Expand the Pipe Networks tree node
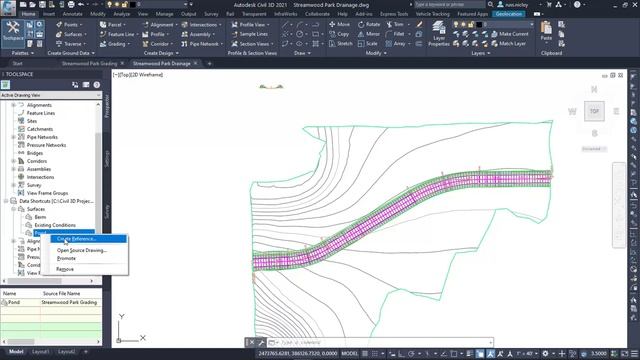The image size is (640, 360). point(13,137)
